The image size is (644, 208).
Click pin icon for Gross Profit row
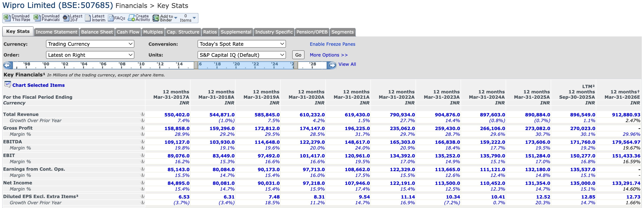click(x=143, y=128)
